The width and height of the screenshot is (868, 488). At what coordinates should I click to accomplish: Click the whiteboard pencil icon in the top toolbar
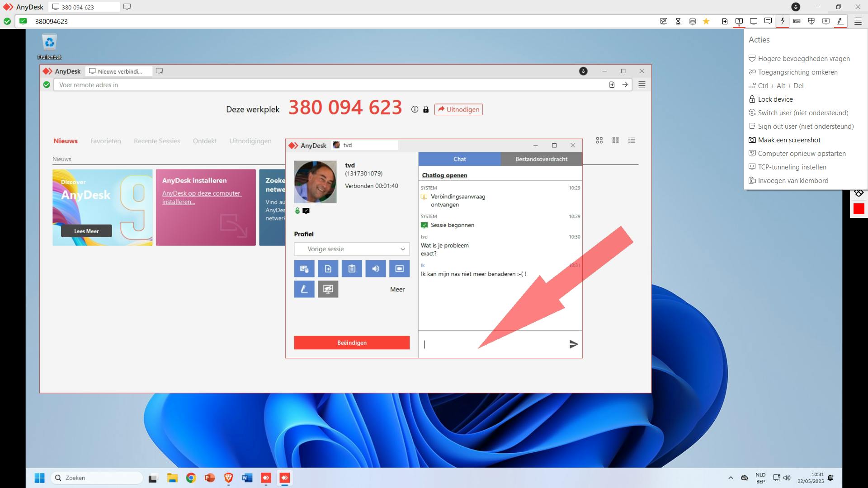point(840,21)
